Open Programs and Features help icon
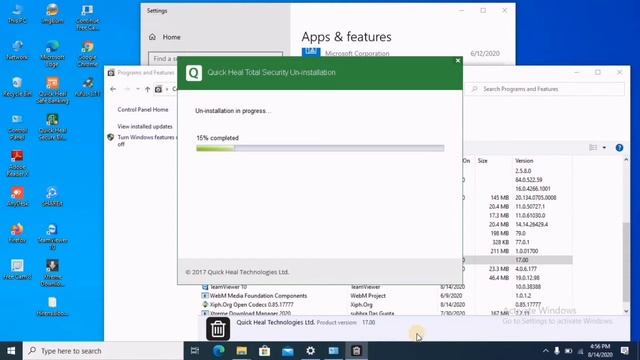This screenshot has width=640, height=360. tap(619, 148)
